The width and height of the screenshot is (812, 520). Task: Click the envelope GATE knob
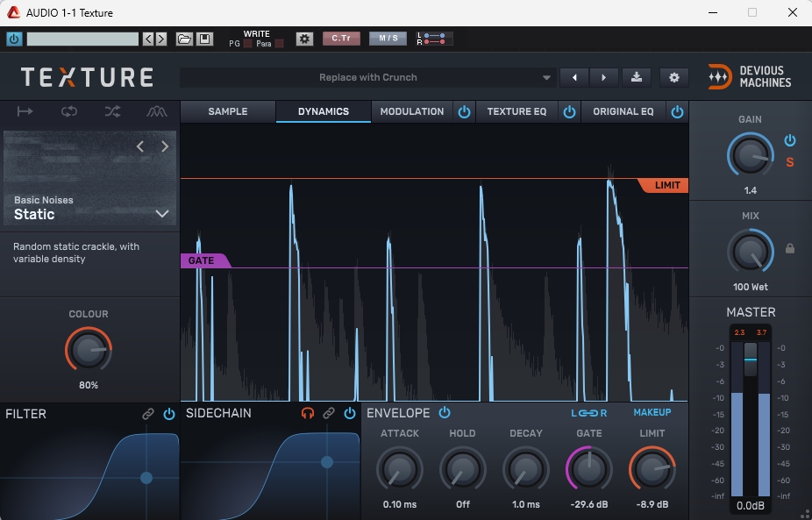(x=588, y=470)
